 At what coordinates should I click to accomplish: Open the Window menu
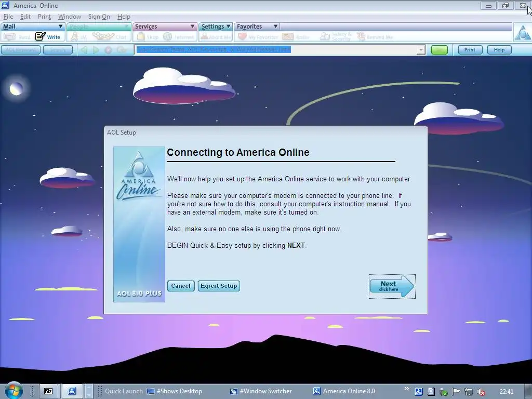(x=70, y=16)
